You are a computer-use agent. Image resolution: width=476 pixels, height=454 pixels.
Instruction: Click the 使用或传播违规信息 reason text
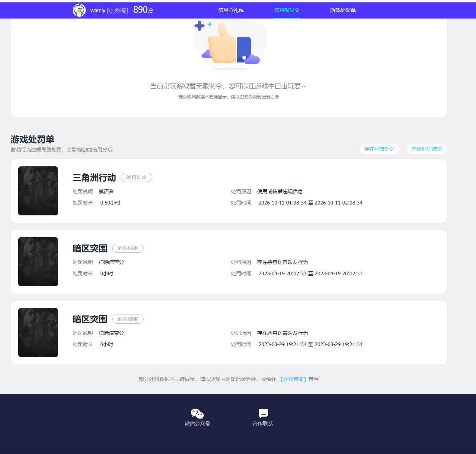280,191
